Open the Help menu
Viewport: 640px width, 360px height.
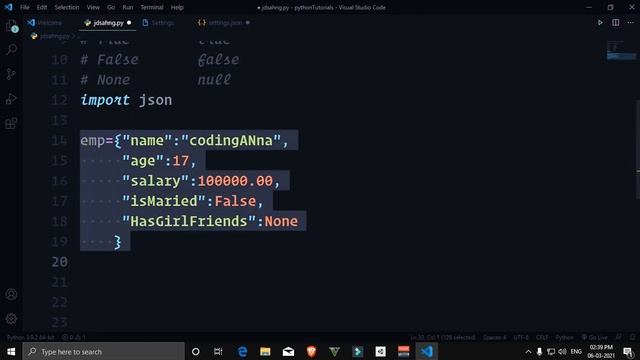click(177, 7)
